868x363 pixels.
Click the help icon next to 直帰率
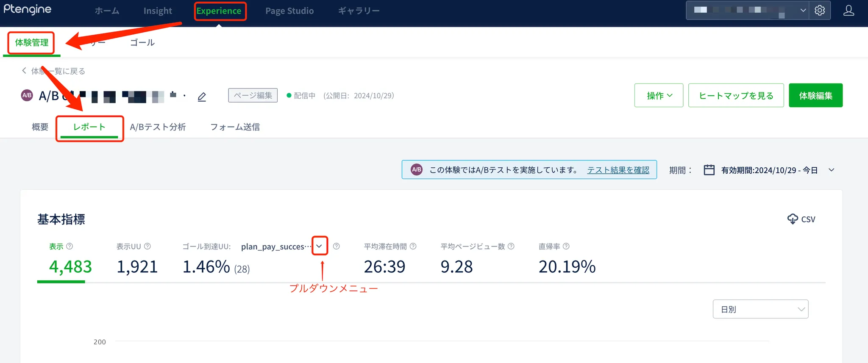click(566, 246)
